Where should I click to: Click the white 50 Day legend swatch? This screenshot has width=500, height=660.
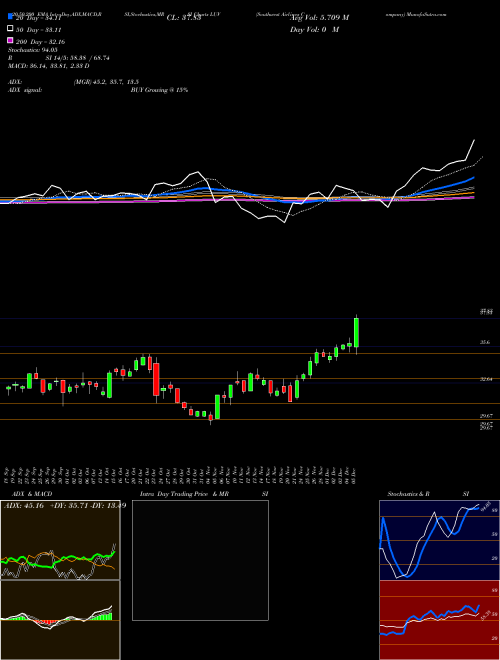(x=10, y=28)
